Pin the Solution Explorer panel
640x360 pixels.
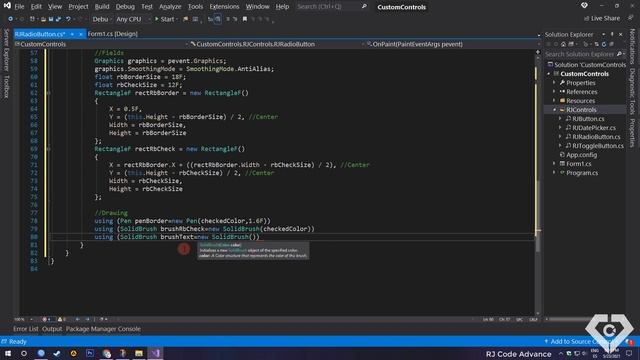pos(612,34)
